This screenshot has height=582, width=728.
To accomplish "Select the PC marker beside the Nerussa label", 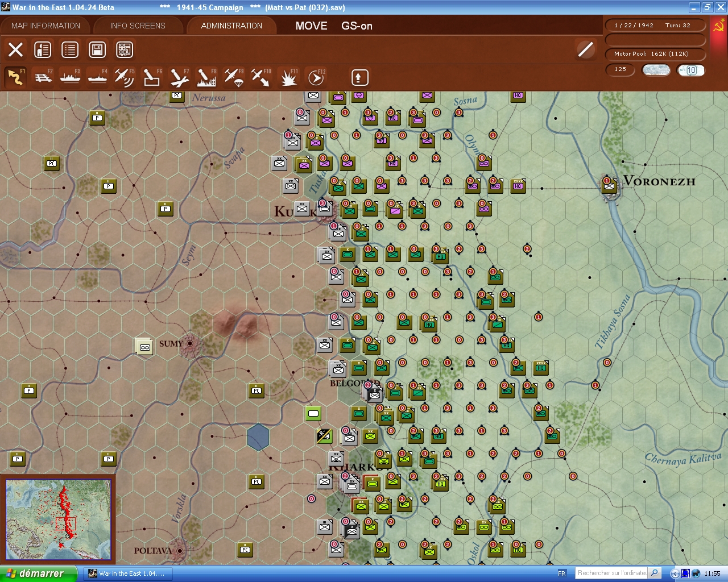I will pyautogui.click(x=177, y=95).
